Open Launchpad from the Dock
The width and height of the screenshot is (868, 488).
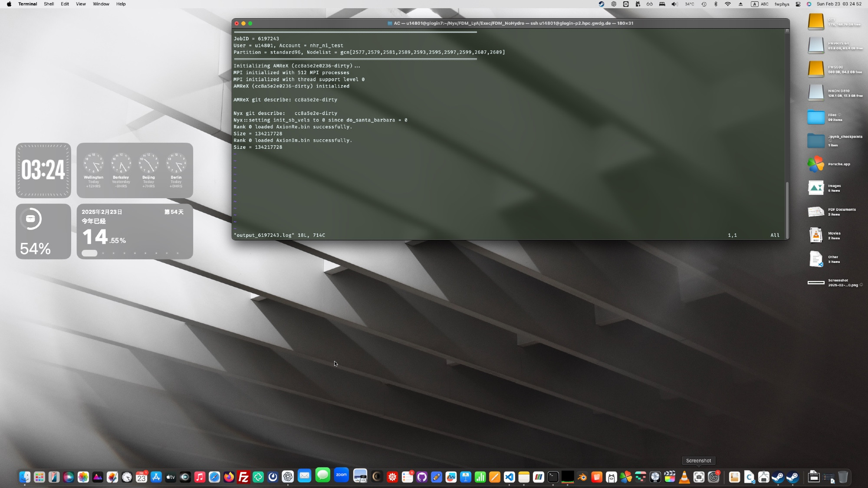click(x=39, y=477)
